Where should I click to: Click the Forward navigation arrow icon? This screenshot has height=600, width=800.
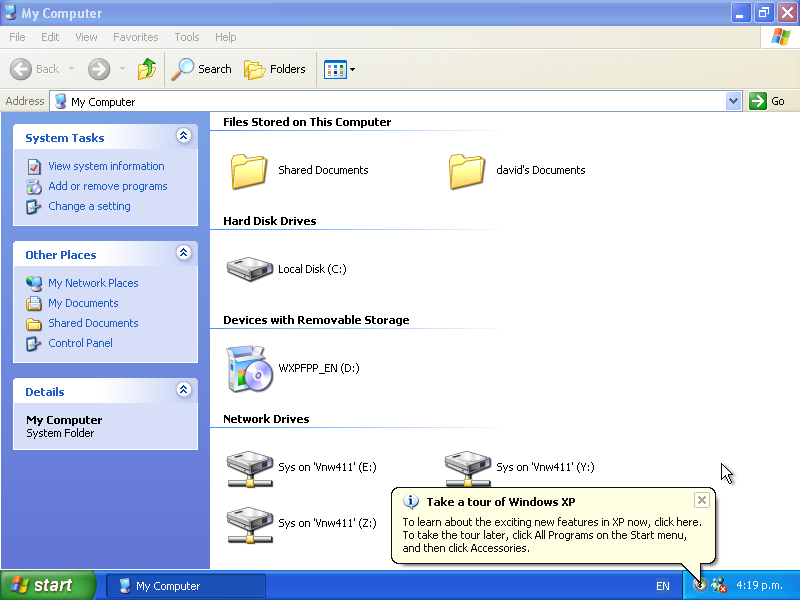99,69
